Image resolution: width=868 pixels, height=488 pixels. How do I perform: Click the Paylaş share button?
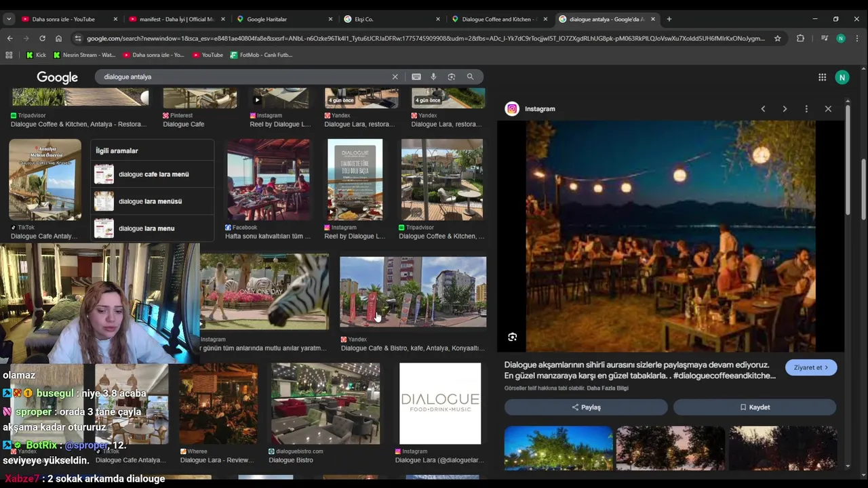[x=586, y=407]
